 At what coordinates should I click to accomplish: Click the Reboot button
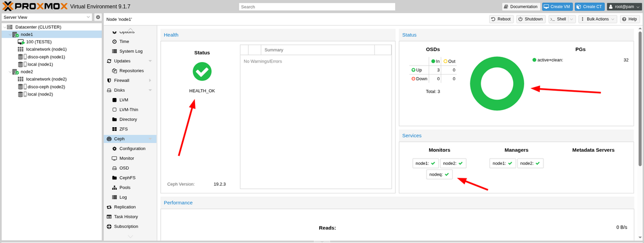pos(501,19)
